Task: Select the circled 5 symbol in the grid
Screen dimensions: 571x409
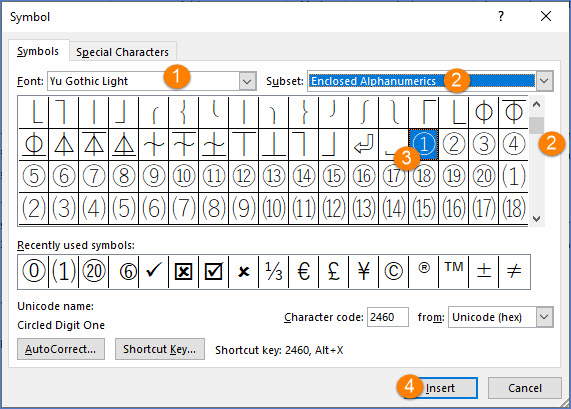Action: pyautogui.click(x=34, y=176)
